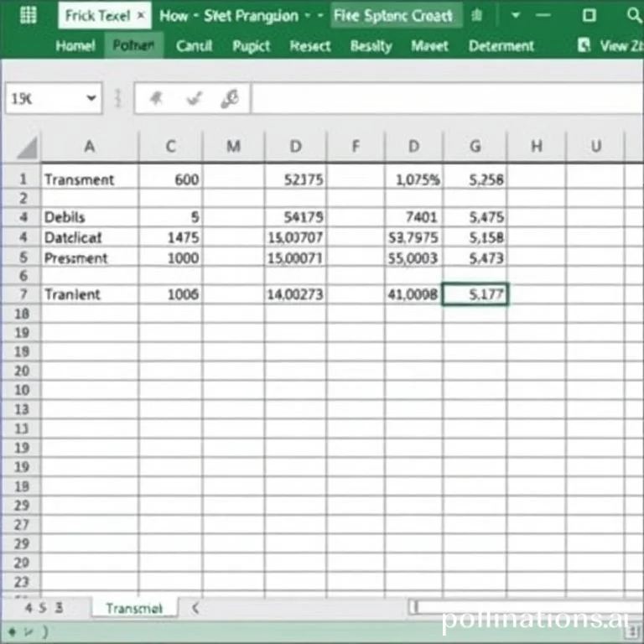Select the Transmet sheet tab
This screenshot has height=644, width=644.
(x=134, y=608)
